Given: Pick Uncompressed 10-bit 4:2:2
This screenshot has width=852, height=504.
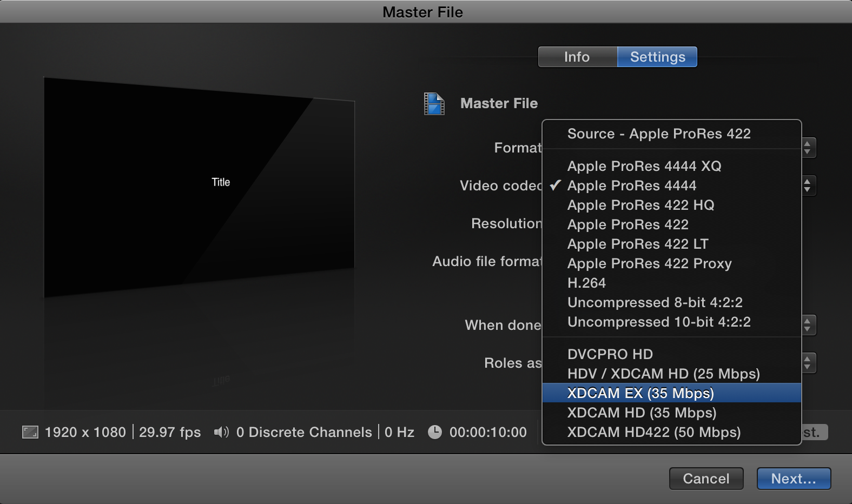Looking at the screenshot, I should click(671, 322).
